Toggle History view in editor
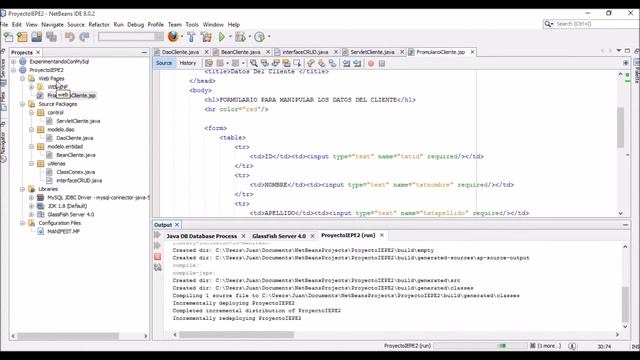The image size is (640, 360). (x=188, y=63)
